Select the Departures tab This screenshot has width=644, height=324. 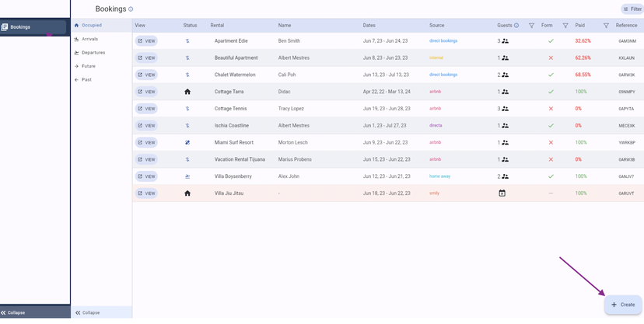click(93, 53)
